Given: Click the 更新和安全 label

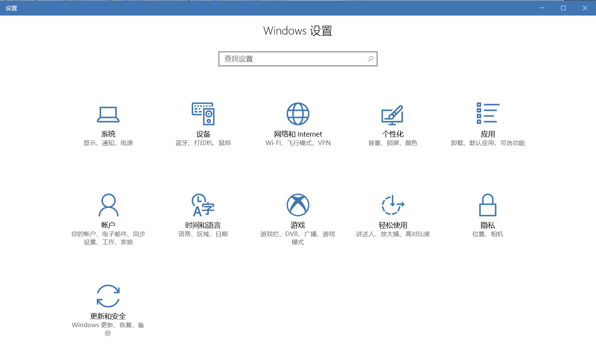Looking at the screenshot, I should tap(108, 316).
